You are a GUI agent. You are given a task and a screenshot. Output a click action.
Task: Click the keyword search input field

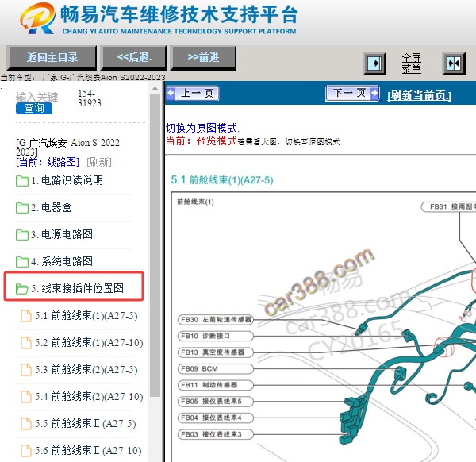36,97
